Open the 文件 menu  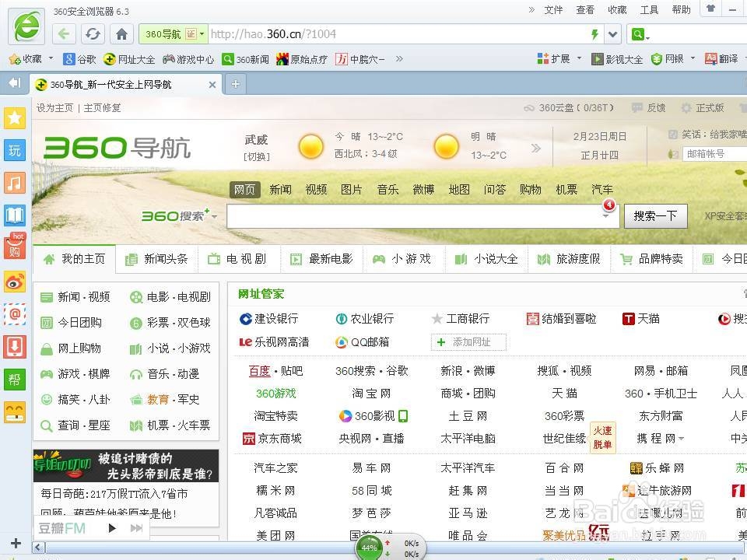(553, 9)
